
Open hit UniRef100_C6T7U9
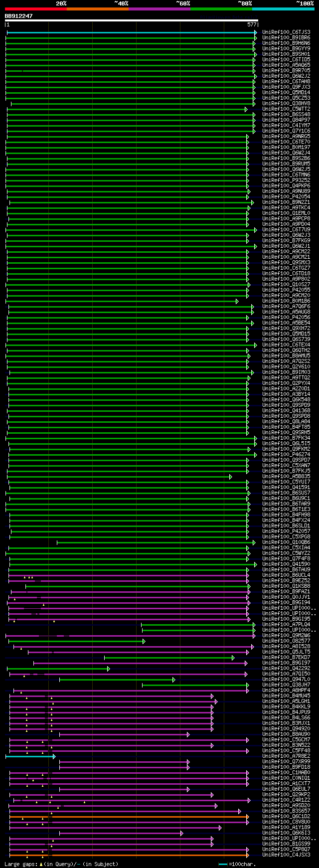point(286,230)
